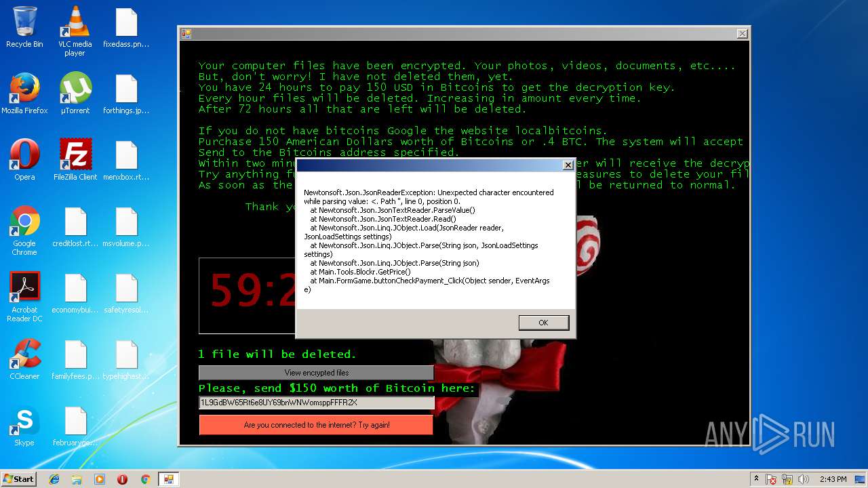868x488 pixels.
Task: Click the ransom window title bar icon
Action: (186, 33)
